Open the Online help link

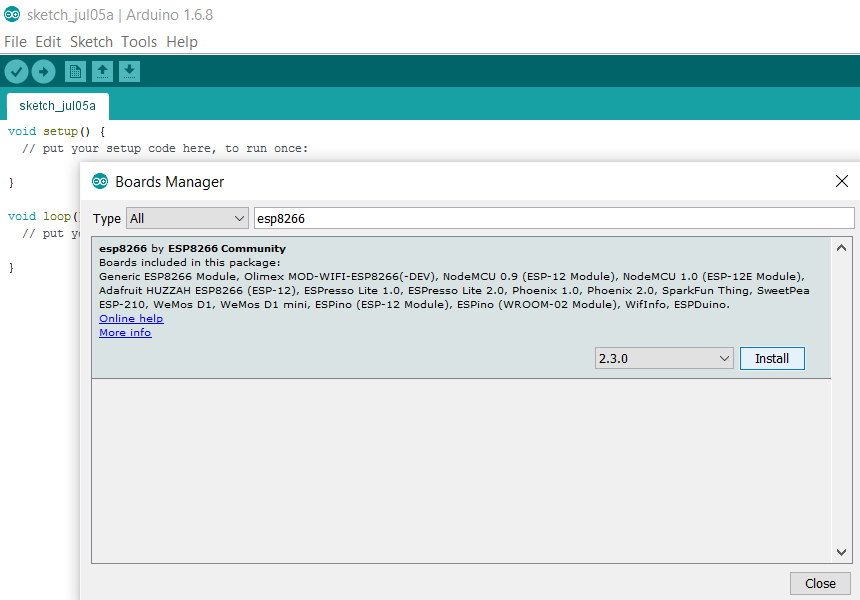[x=131, y=319]
